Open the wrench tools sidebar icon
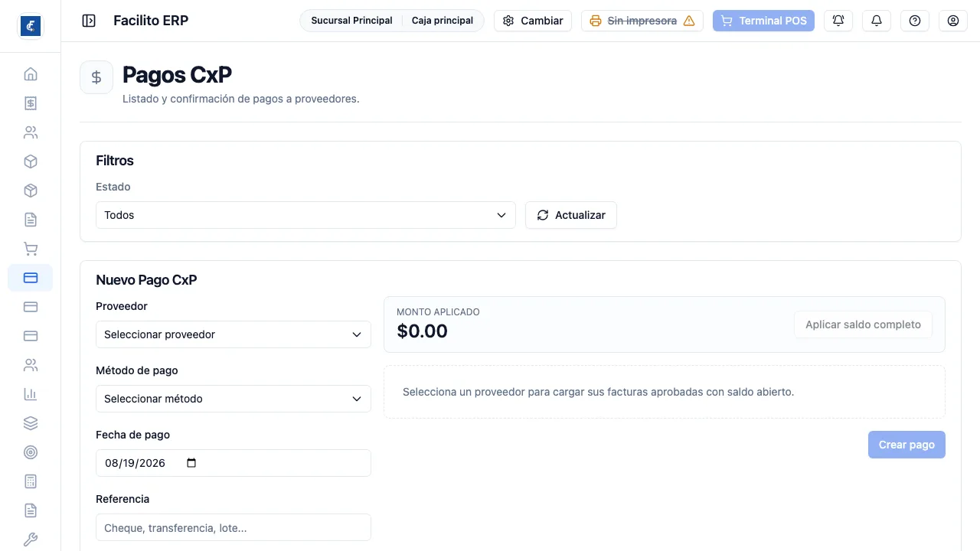Image resolution: width=980 pixels, height=551 pixels. (x=31, y=540)
